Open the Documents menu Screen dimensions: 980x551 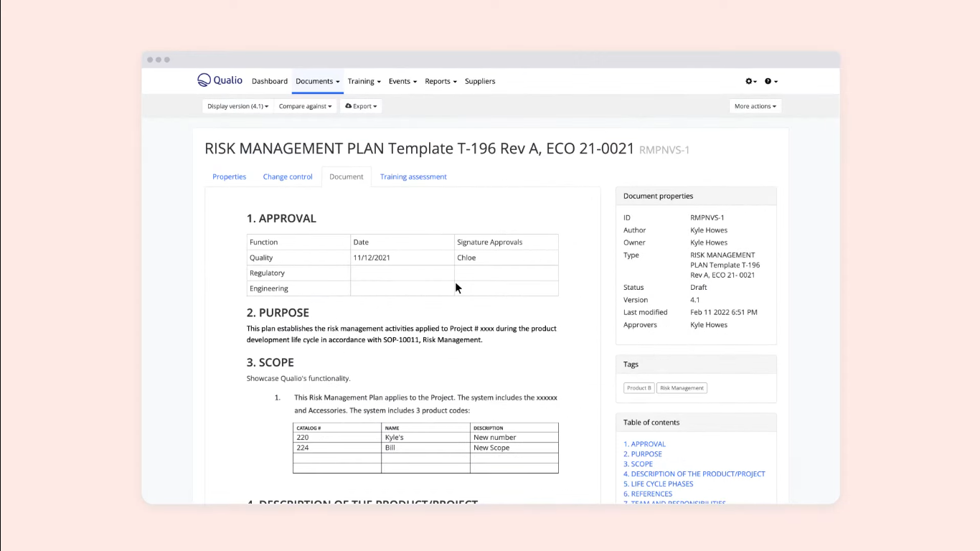(317, 82)
